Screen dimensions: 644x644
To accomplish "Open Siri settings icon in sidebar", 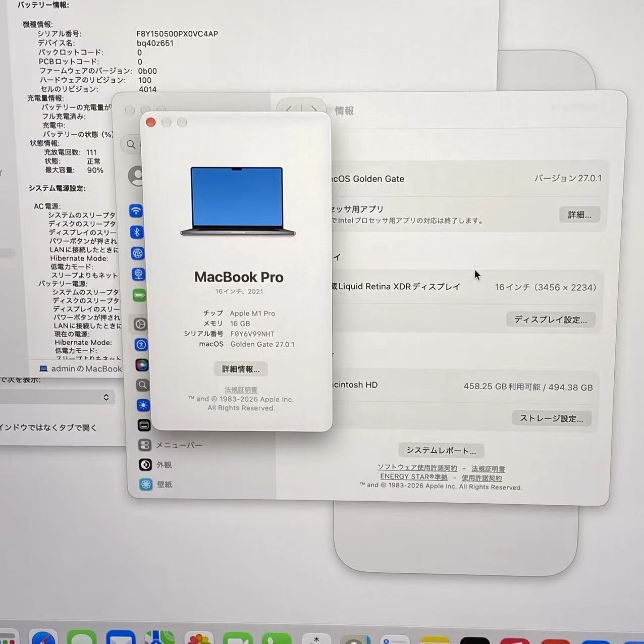I will click(x=142, y=365).
